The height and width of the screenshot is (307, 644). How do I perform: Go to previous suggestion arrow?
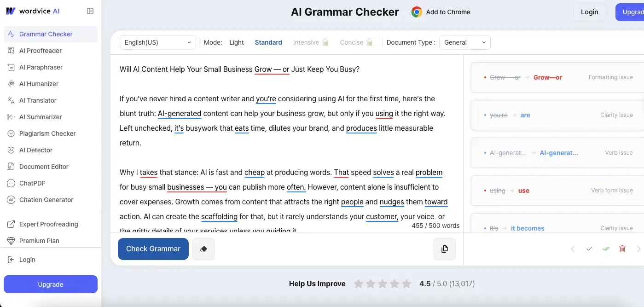pos(573,249)
